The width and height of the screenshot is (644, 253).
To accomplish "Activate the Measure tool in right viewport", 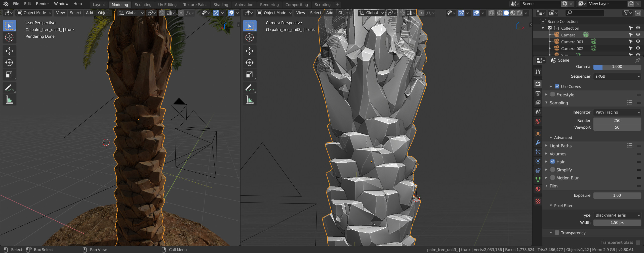I will 250,100.
